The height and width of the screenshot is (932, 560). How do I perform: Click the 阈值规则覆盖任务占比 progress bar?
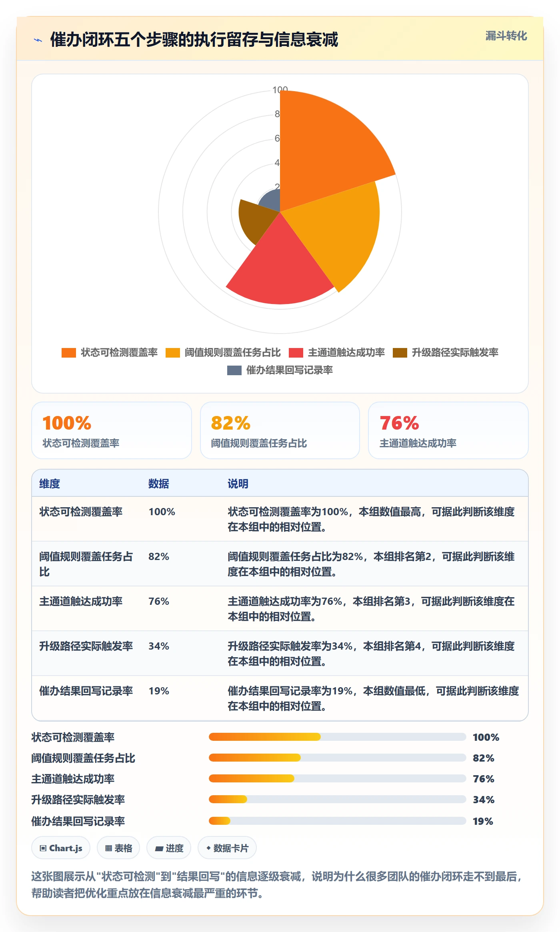point(338,758)
